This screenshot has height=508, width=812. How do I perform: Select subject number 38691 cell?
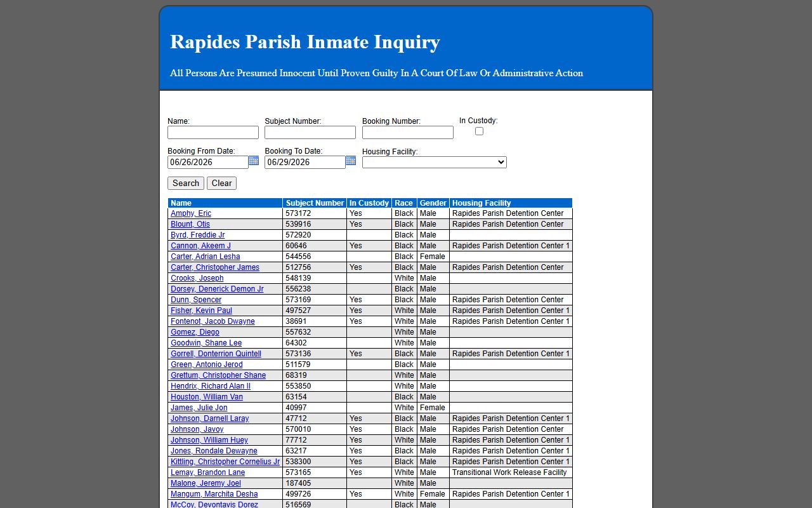click(315, 321)
